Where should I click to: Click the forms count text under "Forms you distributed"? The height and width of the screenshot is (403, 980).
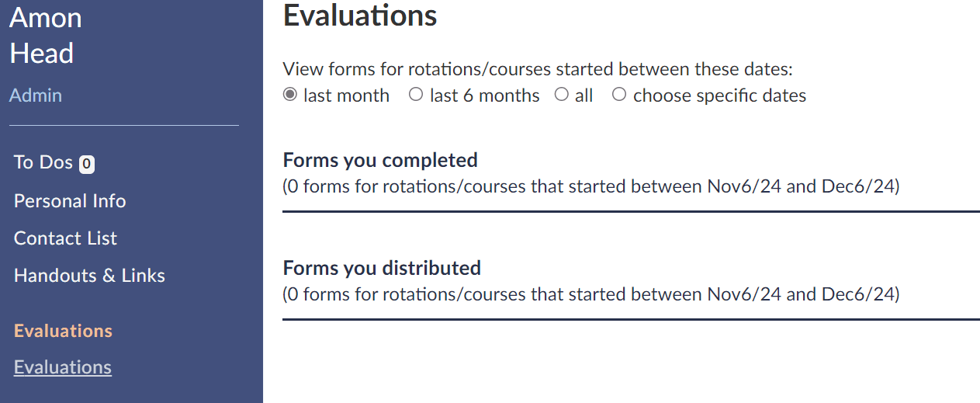click(590, 294)
